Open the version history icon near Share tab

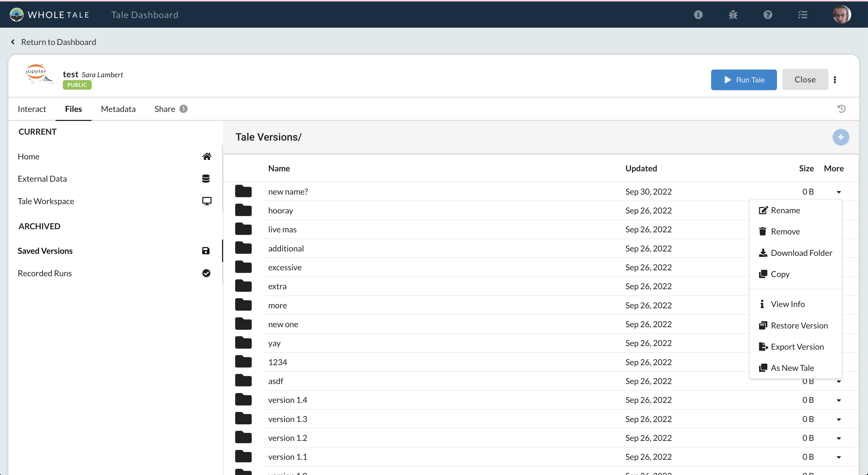pyautogui.click(x=841, y=109)
